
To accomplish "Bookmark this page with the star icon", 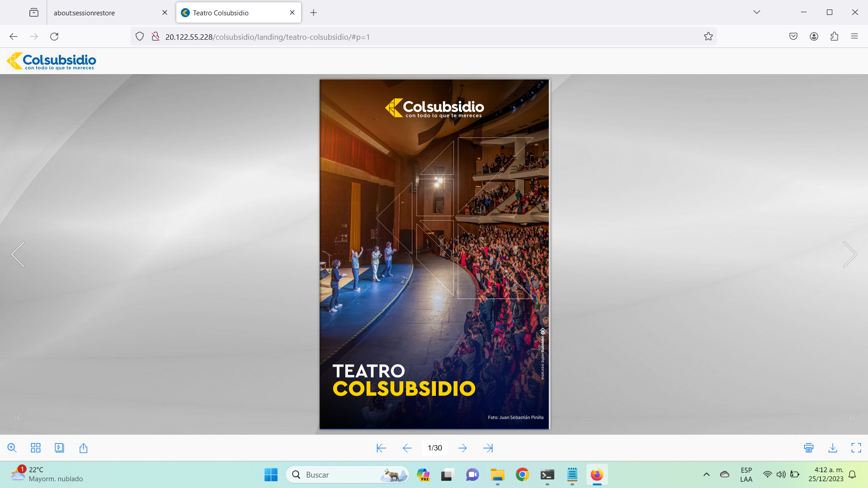I will click(x=708, y=37).
